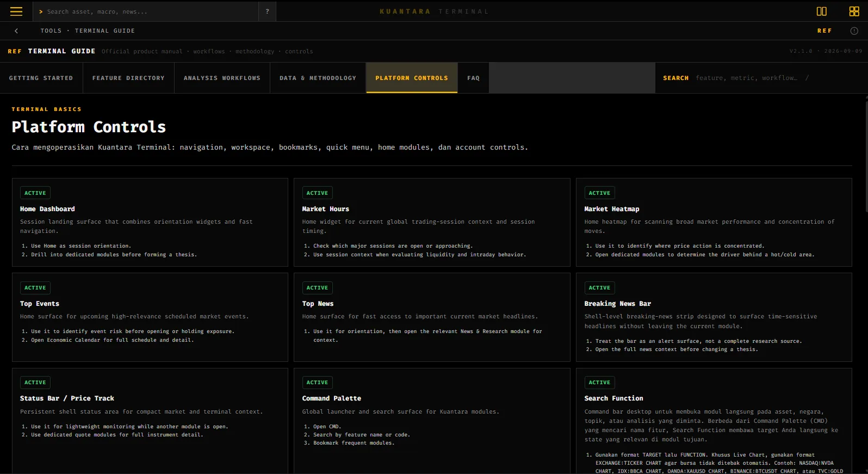Click "Use Home as session orientation."

(81, 246)
